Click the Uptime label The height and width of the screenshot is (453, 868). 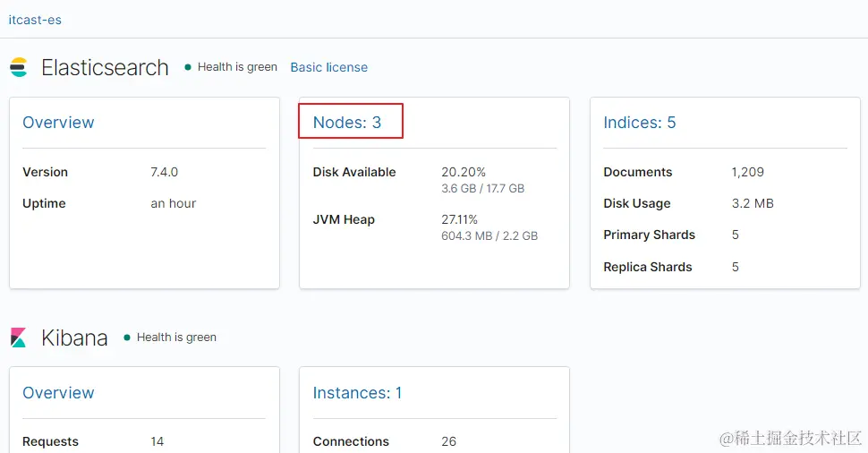(44, 203)
